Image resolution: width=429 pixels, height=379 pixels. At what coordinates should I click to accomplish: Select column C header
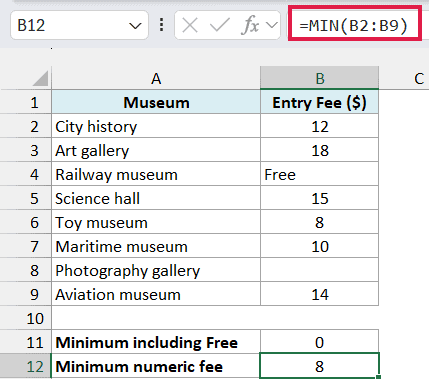(x=419, y=79)
